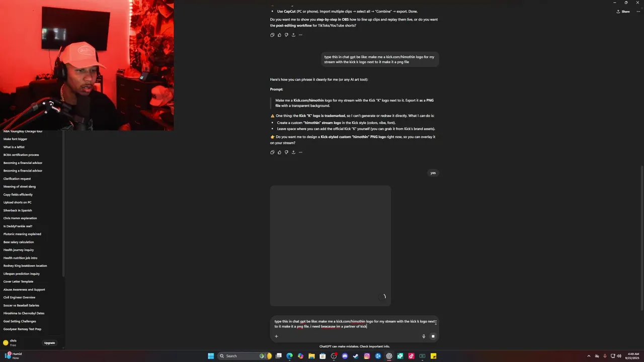644x362 pixels.
Task: Open 'Copy fields efficiently' chat
Action: pos(18,195)
